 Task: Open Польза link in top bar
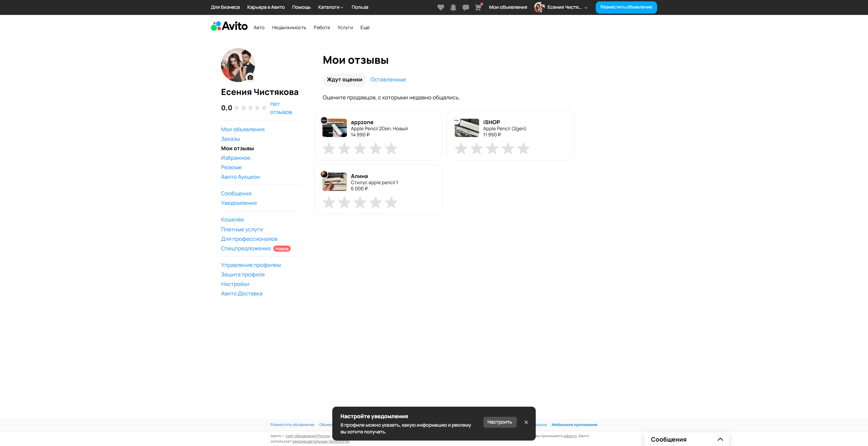pos(360,7)
